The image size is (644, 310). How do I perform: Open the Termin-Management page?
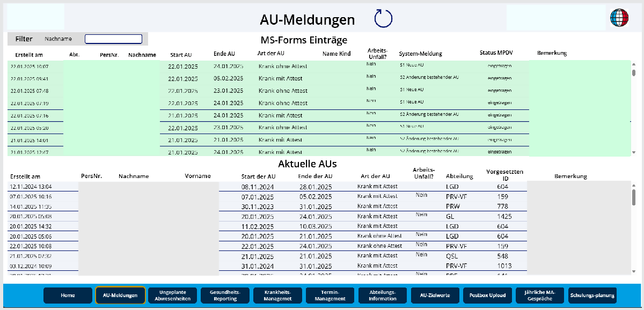coord(330,295)
